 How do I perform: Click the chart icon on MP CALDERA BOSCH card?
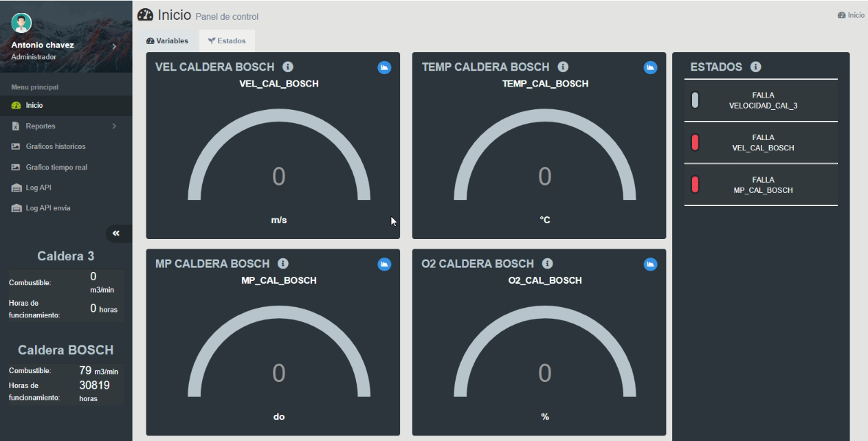[x=384, y=264]
